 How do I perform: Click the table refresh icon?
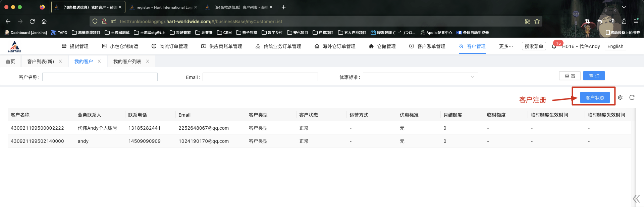632,97
